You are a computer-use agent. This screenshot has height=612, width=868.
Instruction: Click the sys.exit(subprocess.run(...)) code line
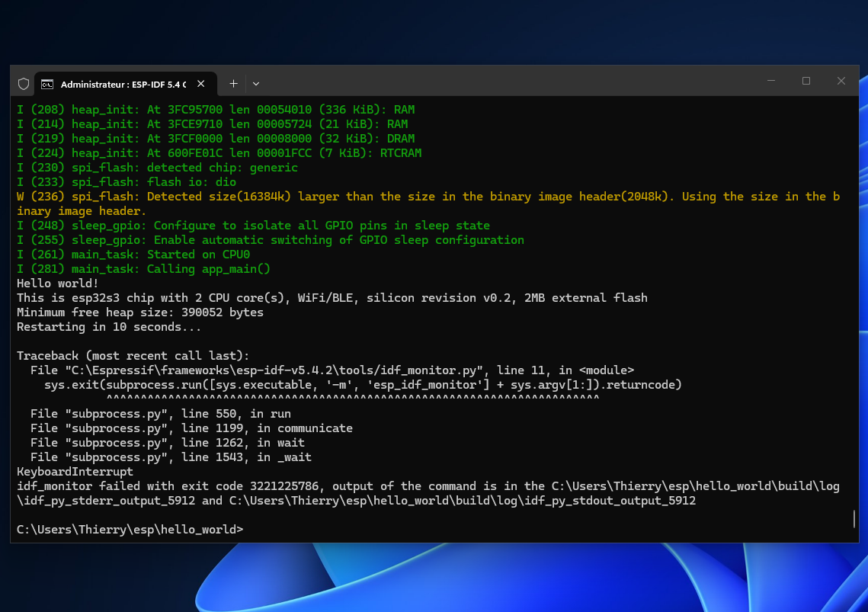tap(364, 384)
